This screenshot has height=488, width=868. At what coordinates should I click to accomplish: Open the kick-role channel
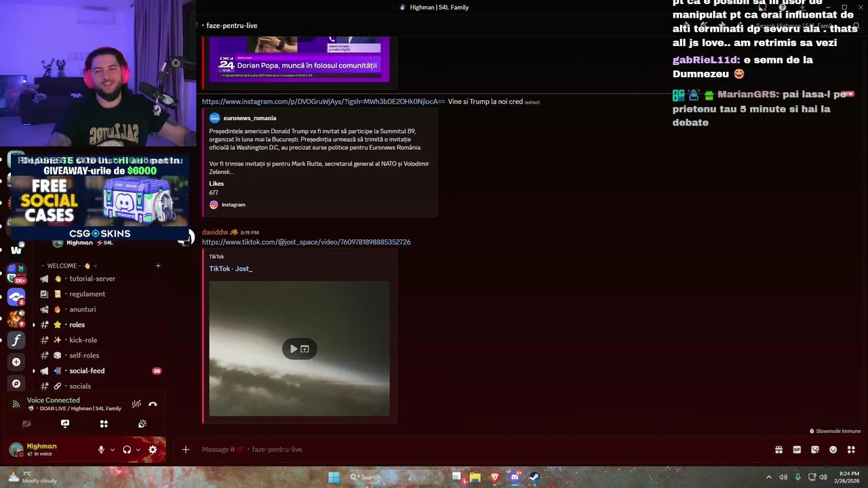point(83,340)
